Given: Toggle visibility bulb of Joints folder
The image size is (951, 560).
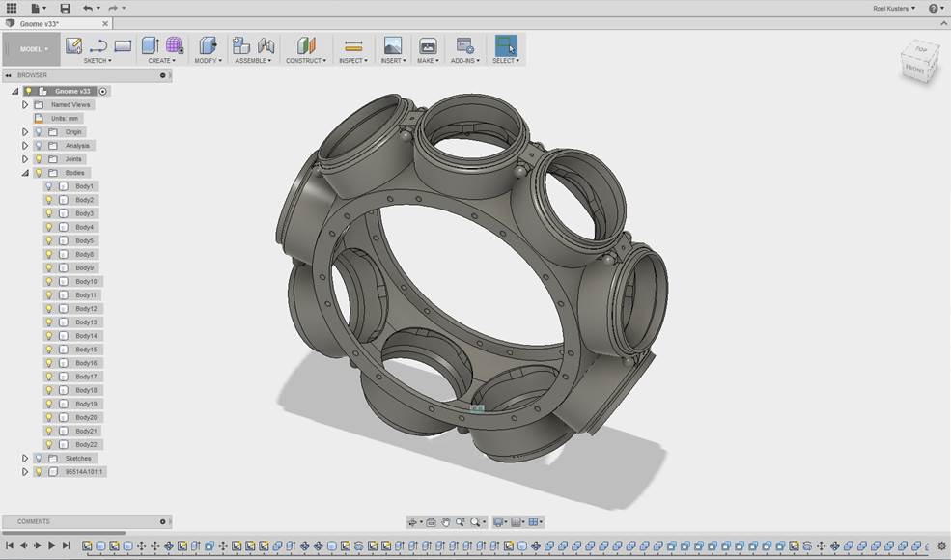Looking at the screenshot, I should coord(39,159).
